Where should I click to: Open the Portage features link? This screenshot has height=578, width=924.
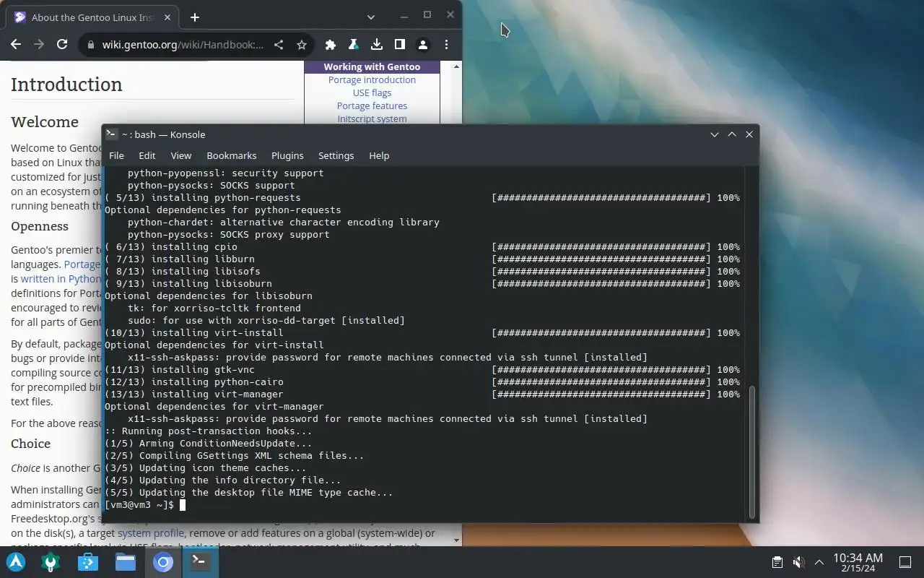coord(372,105)
